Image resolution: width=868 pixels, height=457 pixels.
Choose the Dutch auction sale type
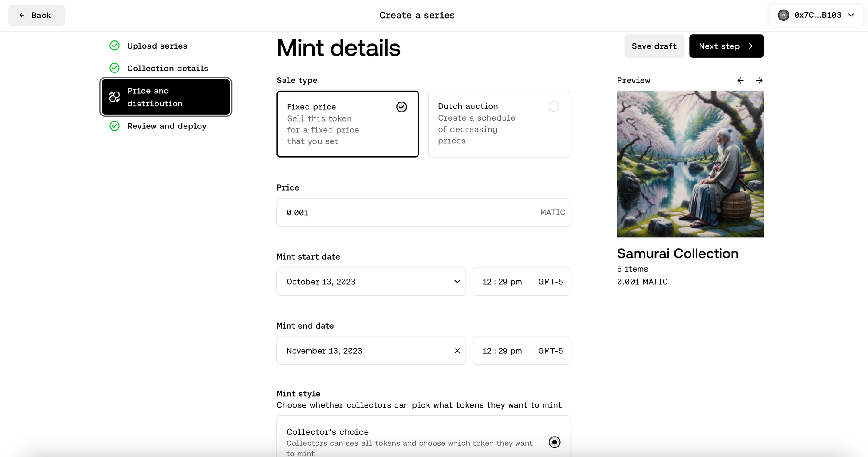(x=499, y=124)
